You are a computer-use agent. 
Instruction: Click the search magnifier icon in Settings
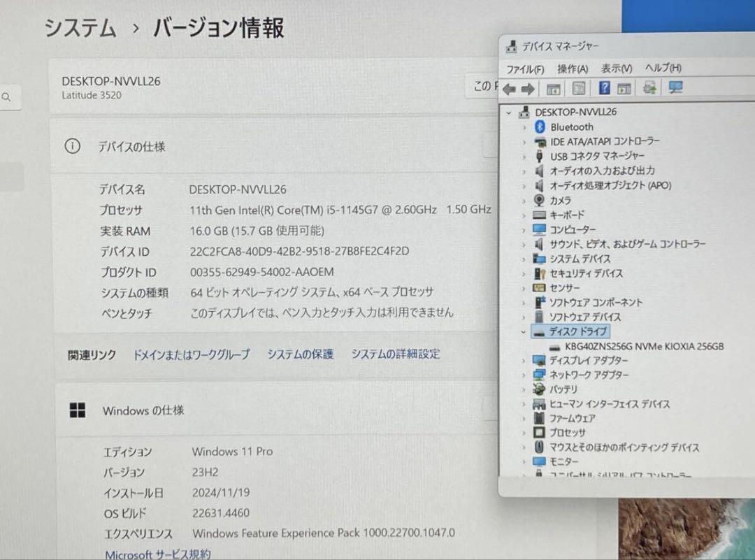[6, 97]
